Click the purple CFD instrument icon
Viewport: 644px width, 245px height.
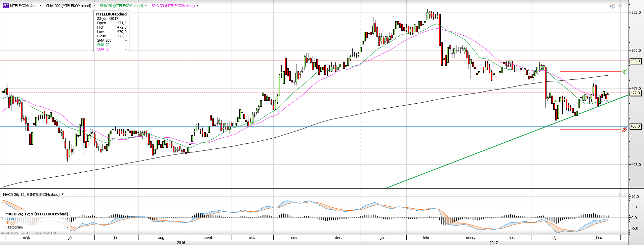(x=6, y=5)
